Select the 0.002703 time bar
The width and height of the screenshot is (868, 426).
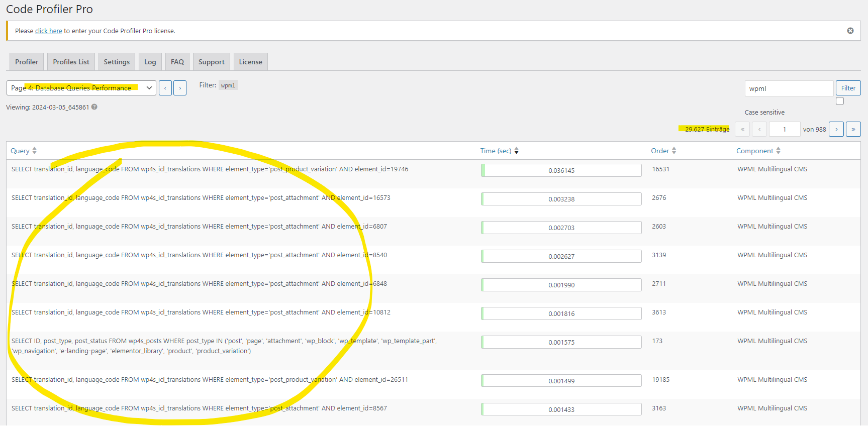pos(561,228)
